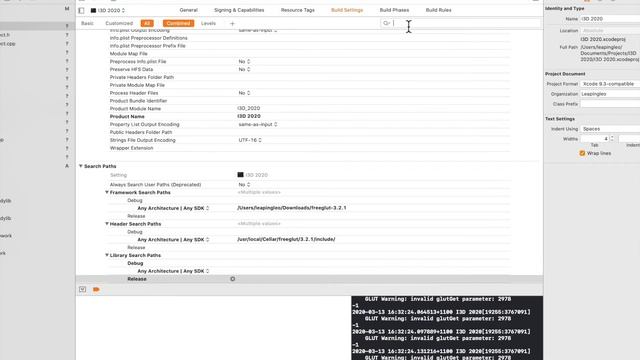The image size is (640, 360).
Task: Click the Organization field
Action: pyautogui.click(x=610, y=94)
